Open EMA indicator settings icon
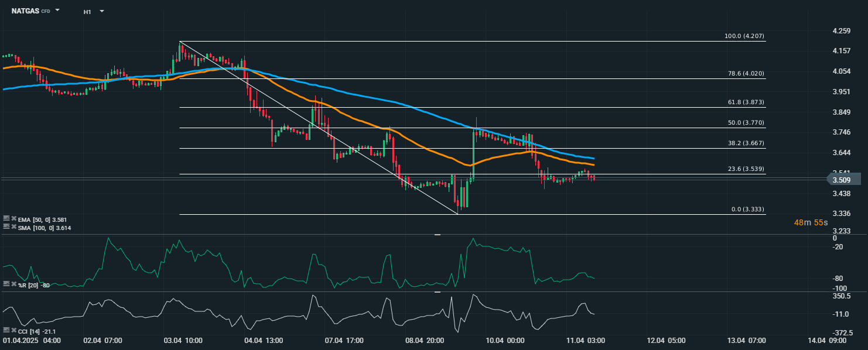Screen dimensions: 868x350 coord(6,219)
